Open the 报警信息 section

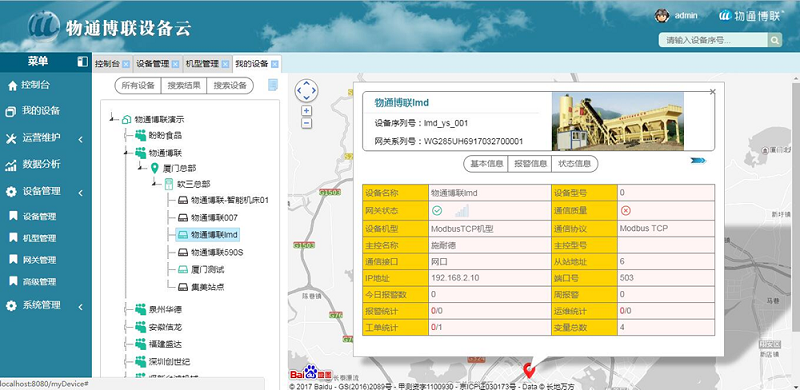(x=530, y=164)
